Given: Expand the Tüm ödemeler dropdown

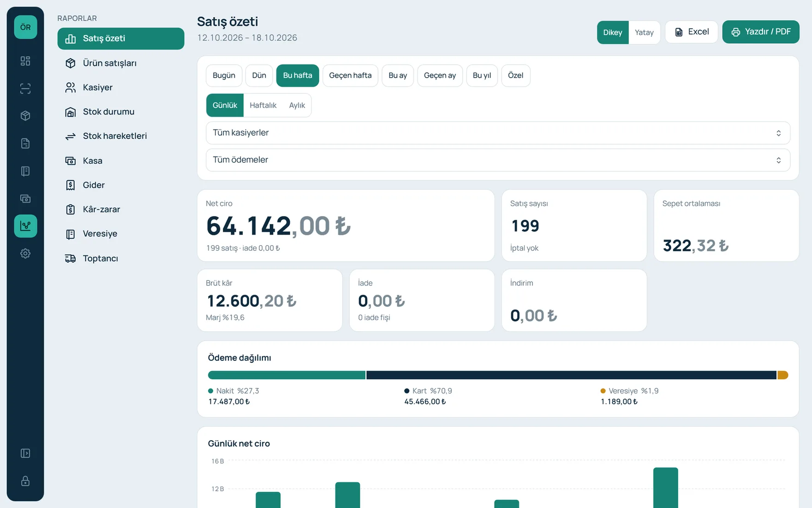Looking at the screenshot, I should coord(498,160).
